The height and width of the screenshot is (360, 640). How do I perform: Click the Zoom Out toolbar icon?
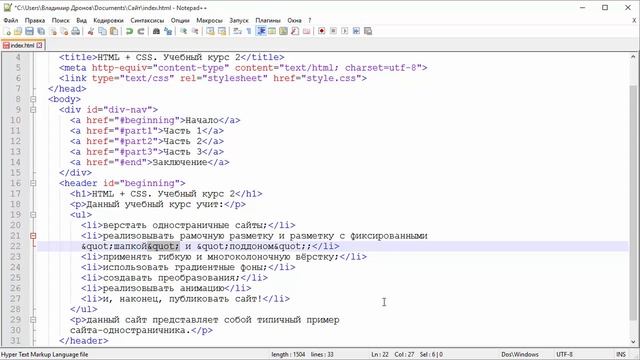(195, 31)
